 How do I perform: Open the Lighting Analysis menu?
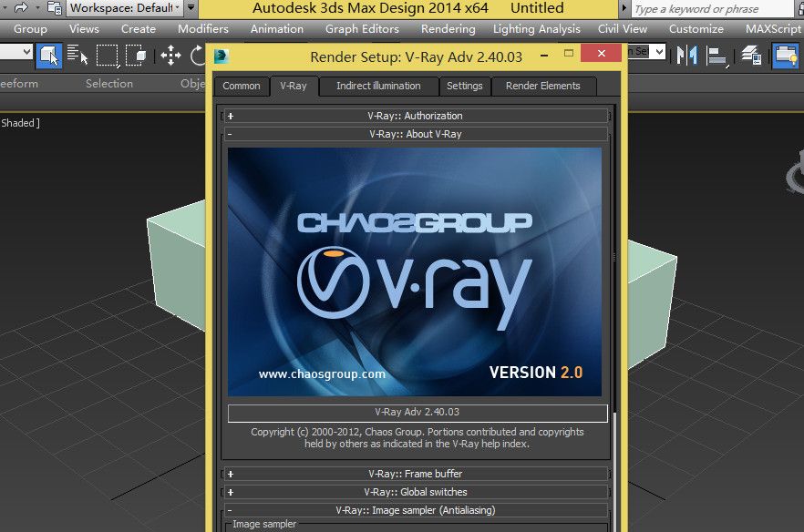pyautogui.click(x=537, y=29)
